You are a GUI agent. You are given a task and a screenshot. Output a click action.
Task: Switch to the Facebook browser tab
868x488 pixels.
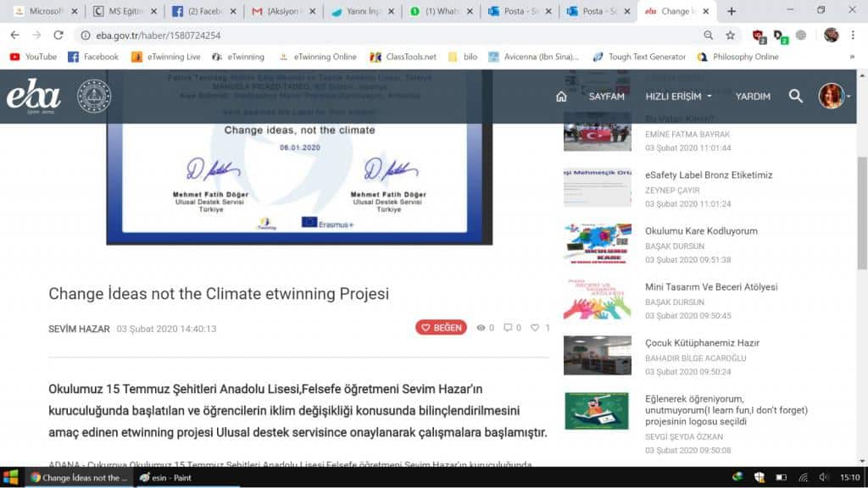tap(203, 11)
